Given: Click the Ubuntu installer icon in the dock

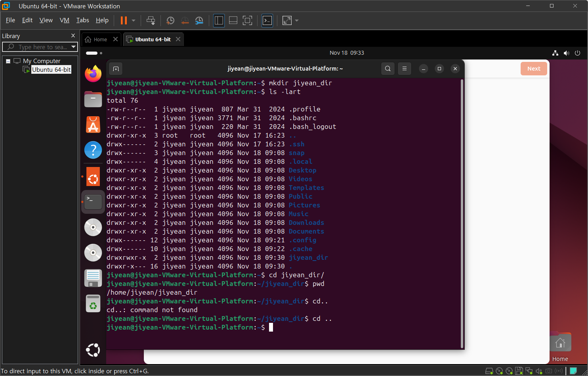Looking at the screenshot, I should (x=93, y=177).
